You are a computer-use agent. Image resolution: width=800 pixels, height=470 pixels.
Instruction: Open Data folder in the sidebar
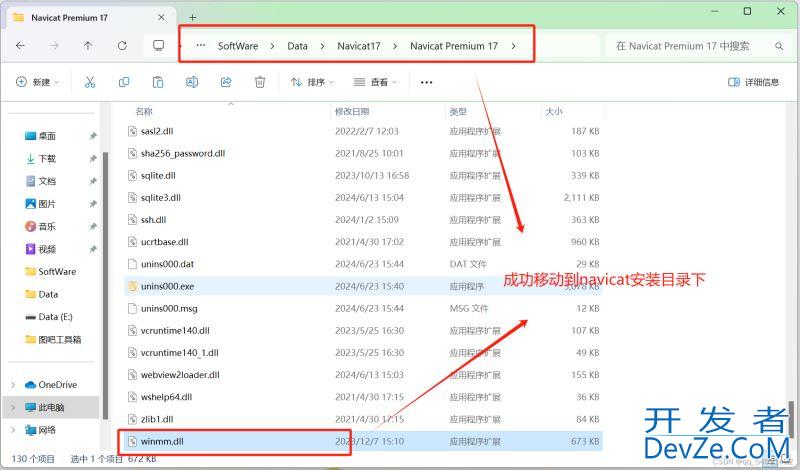click(x=42, y=294)
